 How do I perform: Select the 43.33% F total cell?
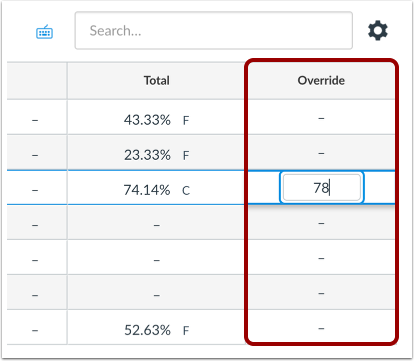pyautogui.click(x=156, y=117)
